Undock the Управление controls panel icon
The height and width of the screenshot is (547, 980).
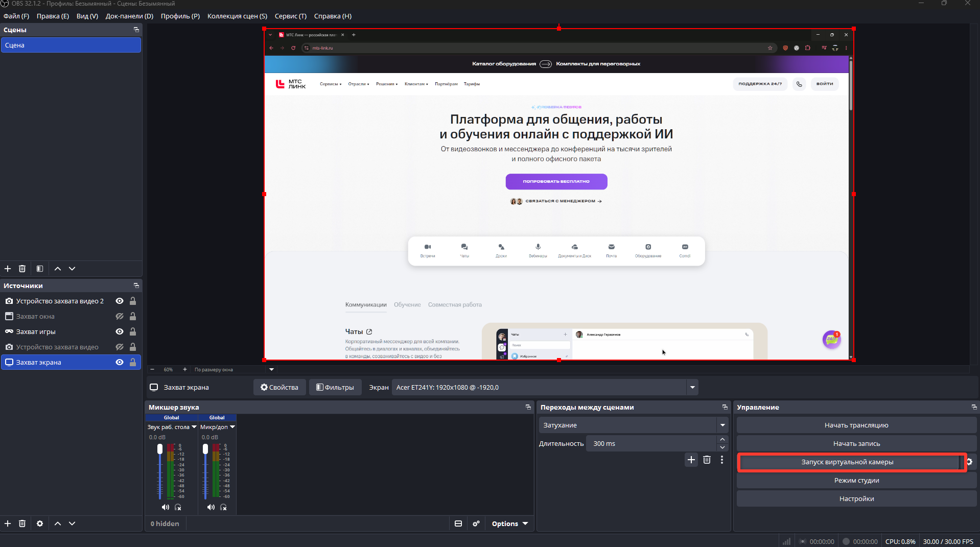[x=974, y=407]
